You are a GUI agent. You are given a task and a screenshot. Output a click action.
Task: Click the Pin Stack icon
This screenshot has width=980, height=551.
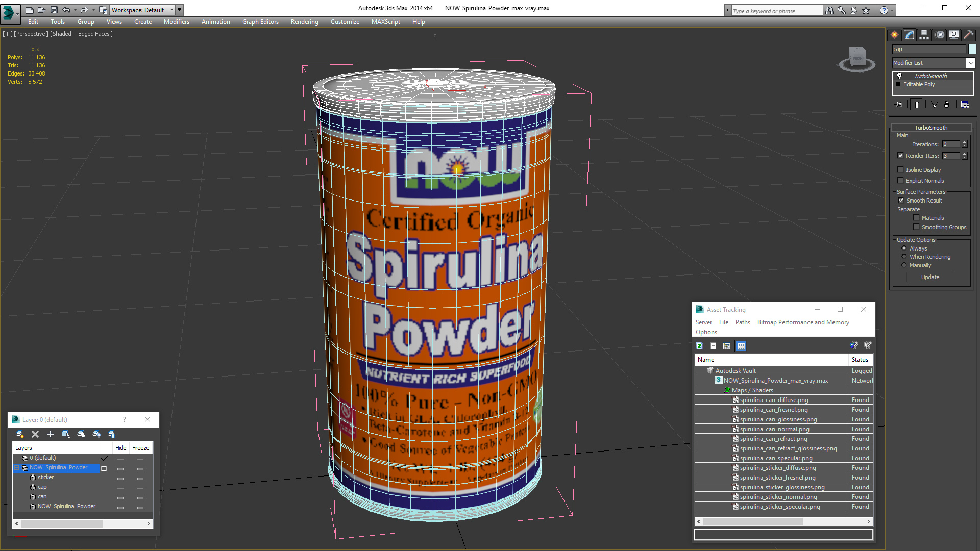[x=899, y=104]
